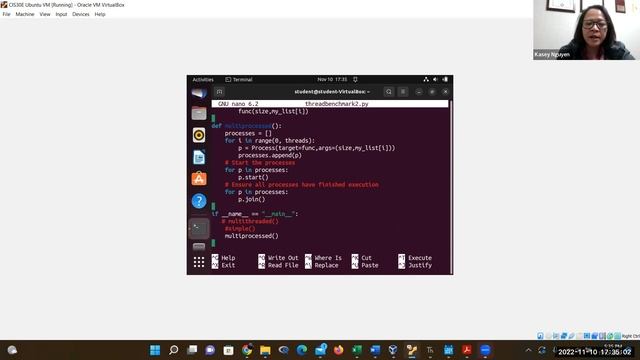Open the Machine menu in VirtualBox

(25, 14)
